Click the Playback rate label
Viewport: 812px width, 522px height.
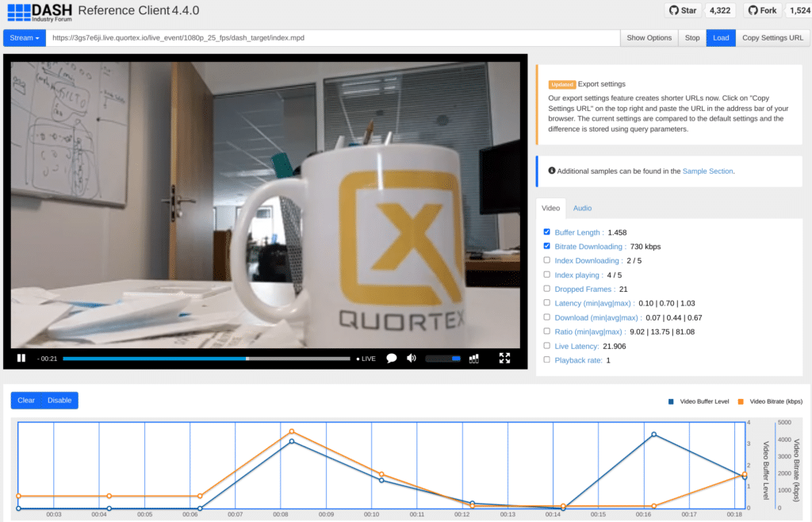(x=578, y=360)
